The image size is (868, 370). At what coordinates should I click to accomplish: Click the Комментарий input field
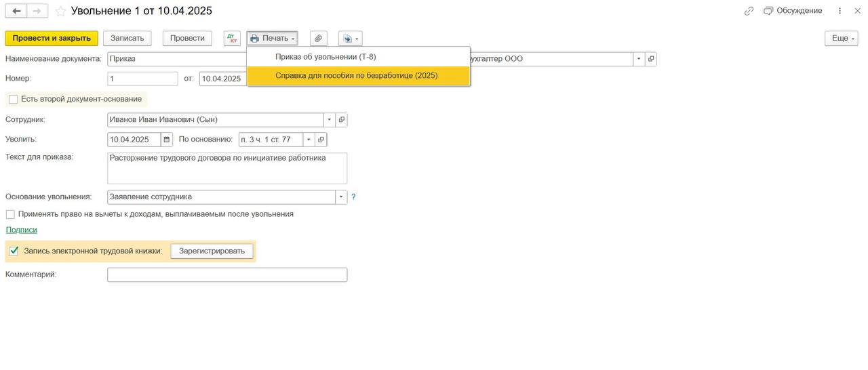(x=227, y=275)
